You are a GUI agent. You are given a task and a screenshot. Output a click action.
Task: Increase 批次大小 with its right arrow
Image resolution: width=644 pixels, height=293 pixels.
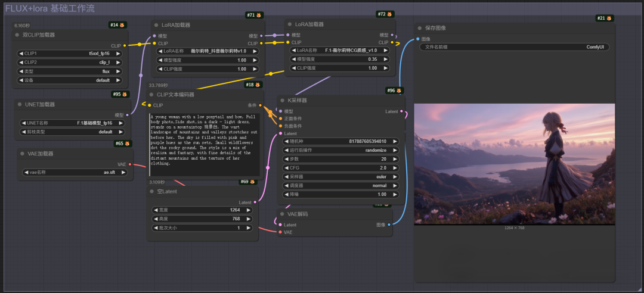pyautogui.click(x=247, y=227)
